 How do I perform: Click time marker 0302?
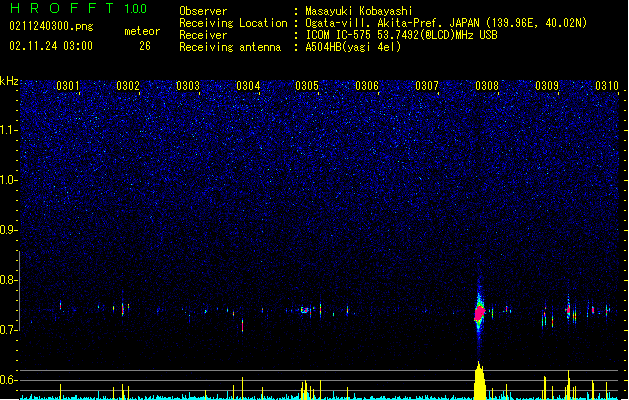[128, 86]
